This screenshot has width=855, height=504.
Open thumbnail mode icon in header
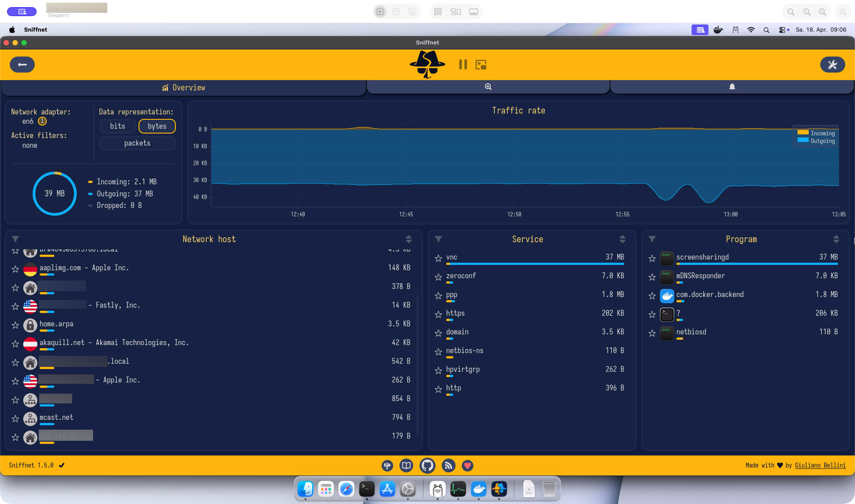(481, 65)
